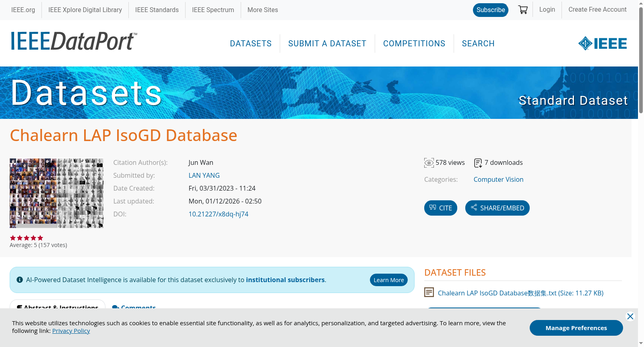644x347 pixels.
Task: Download the Chalearn LAP IsoGD Database txt file
Action: click(x=521, y=293)
